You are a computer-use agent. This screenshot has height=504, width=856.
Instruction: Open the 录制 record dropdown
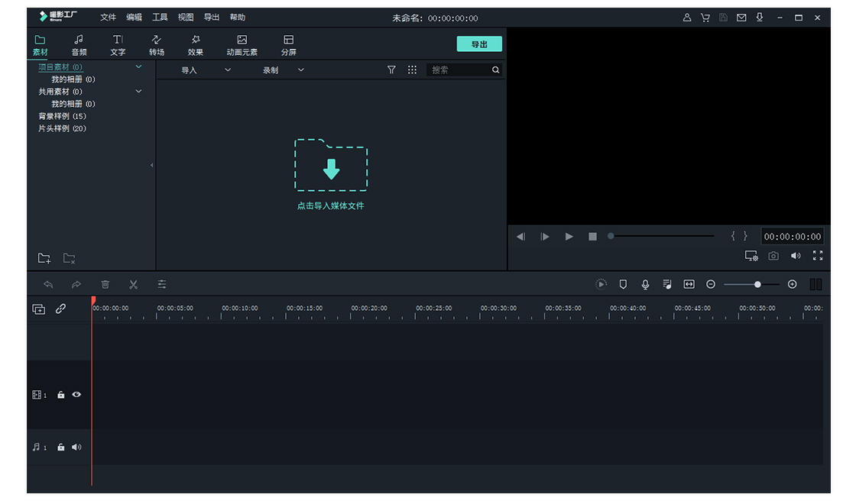coord(283,69)
